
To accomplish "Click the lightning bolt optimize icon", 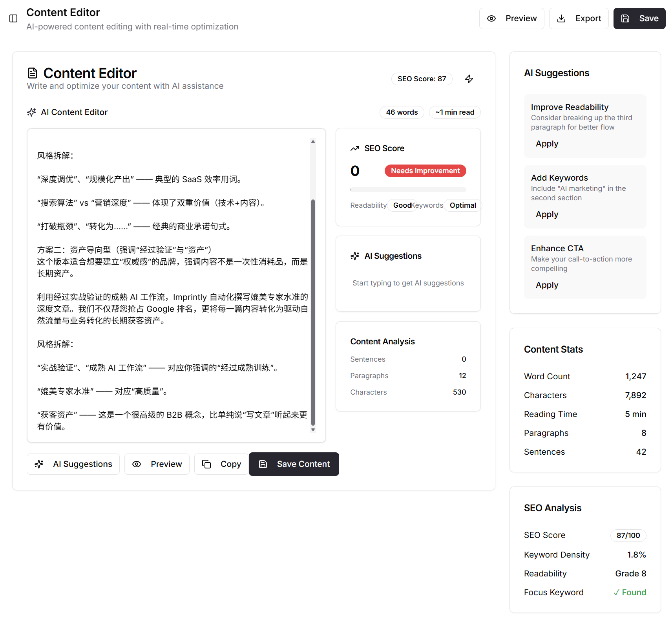I will (469, 79).
